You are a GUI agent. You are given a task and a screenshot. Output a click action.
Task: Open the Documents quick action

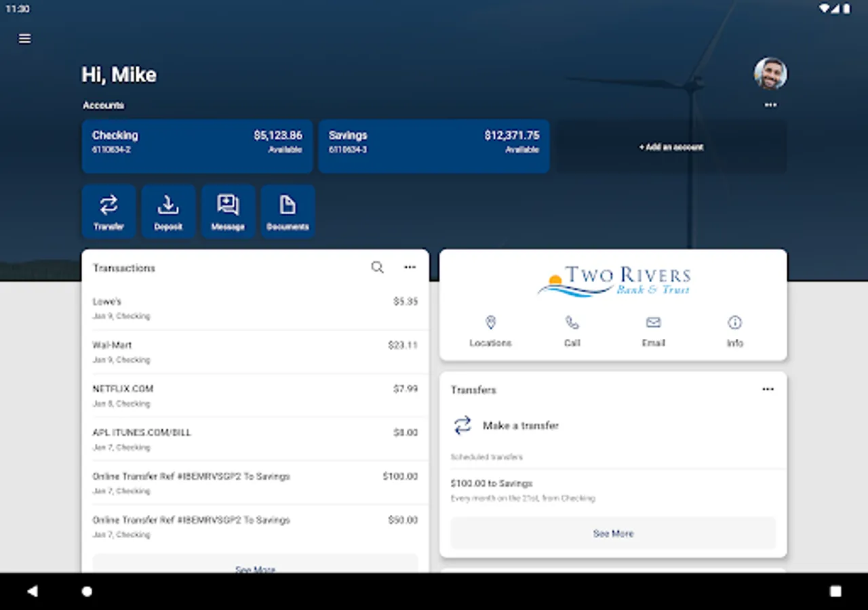click(x=288, y=211)
